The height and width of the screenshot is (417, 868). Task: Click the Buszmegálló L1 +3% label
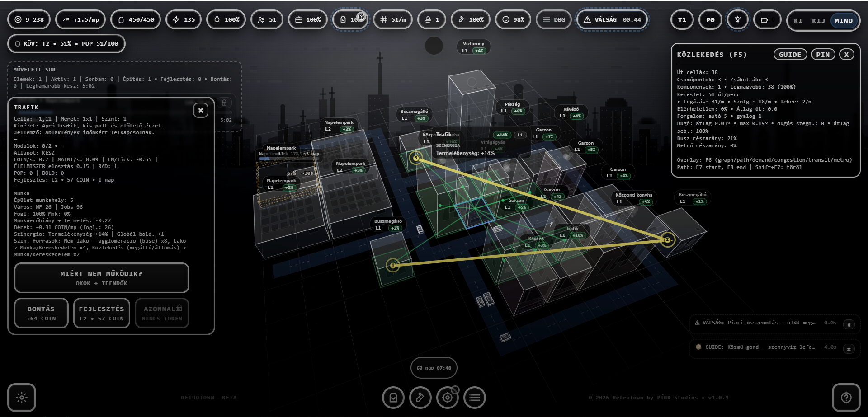(x=414, y=115)
